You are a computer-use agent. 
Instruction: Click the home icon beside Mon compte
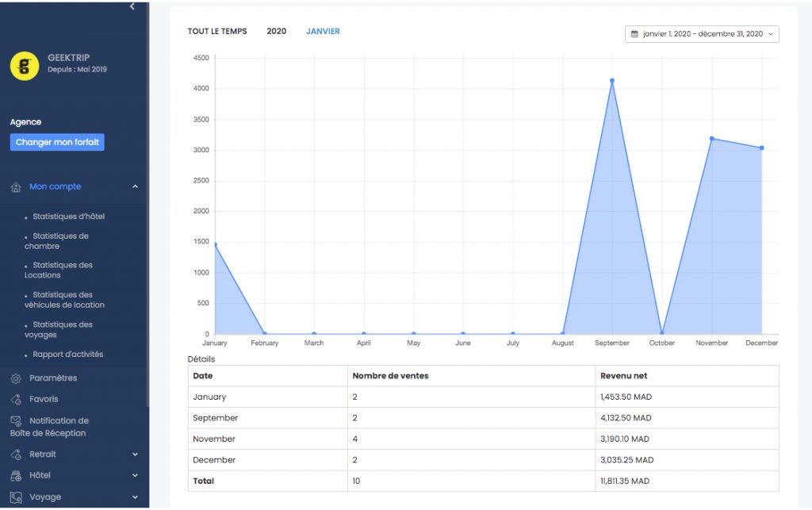tap(16, 187)
